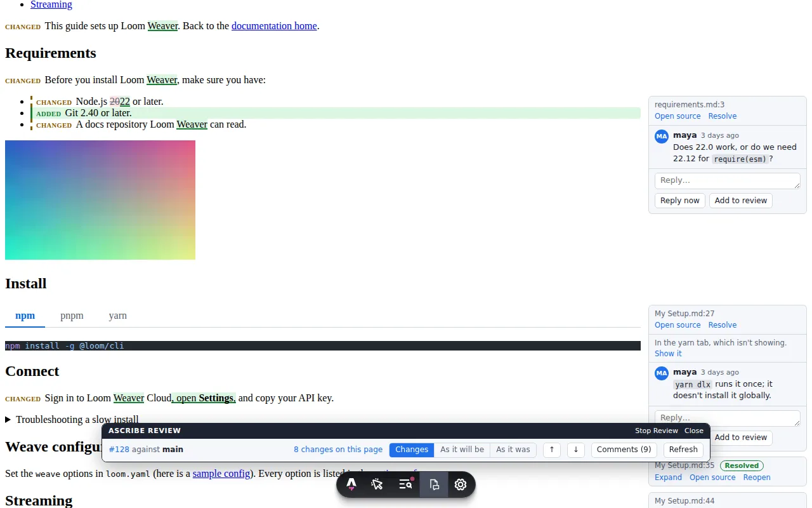Screen dimensions: 812x508
Task: Click maya's avatar in the requirements.md comment
Action: point(662,136)
